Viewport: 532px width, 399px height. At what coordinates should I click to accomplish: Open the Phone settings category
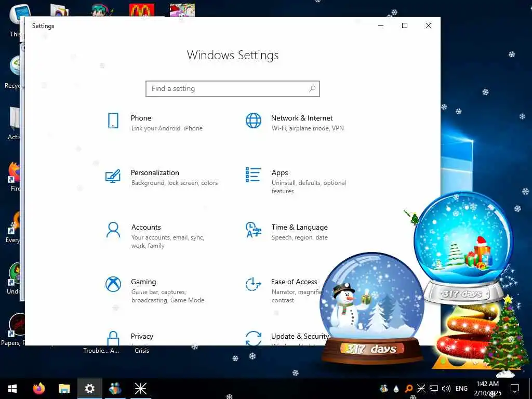click(x=154, y=123)
